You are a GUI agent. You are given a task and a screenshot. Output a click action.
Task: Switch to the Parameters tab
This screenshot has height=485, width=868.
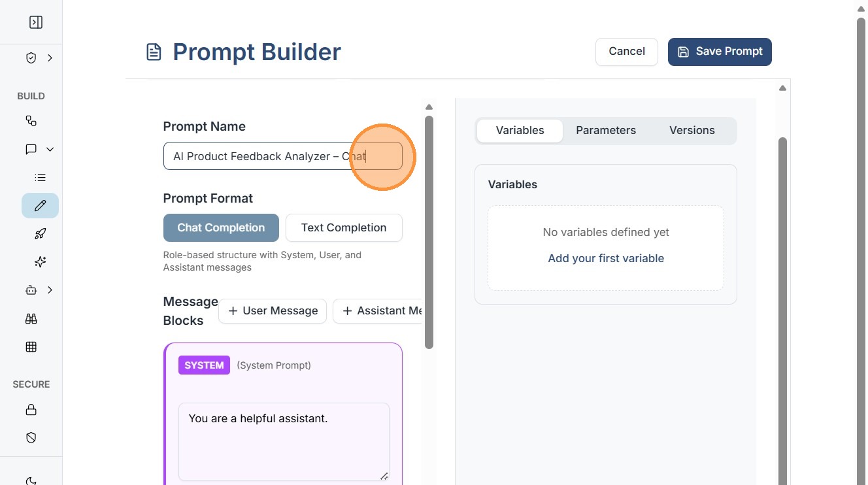606,130
